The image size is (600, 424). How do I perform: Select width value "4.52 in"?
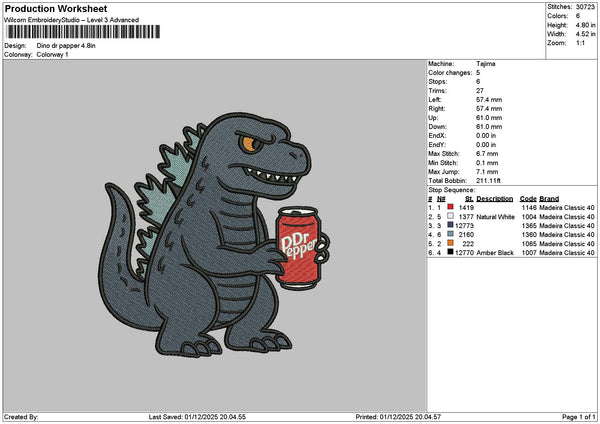585,34
